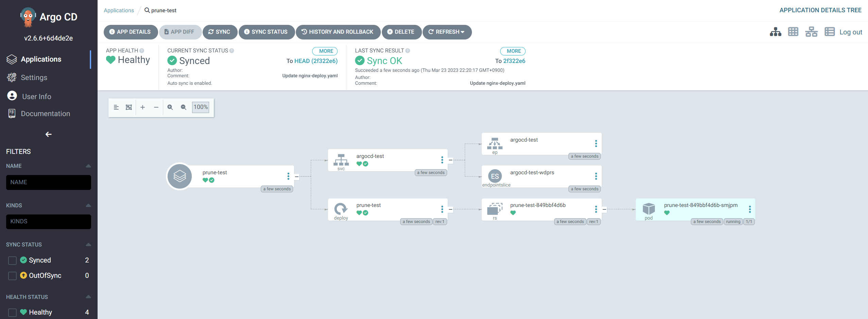Click the 'running' status badge on the pod node
The height and width of the screenshot is (319, 868).
733,222
